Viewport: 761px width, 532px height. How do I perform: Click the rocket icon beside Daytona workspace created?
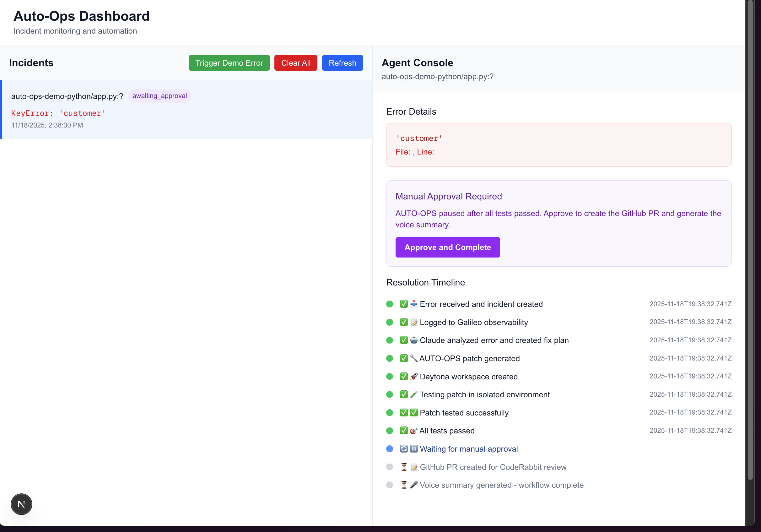[x=414, y=377]
